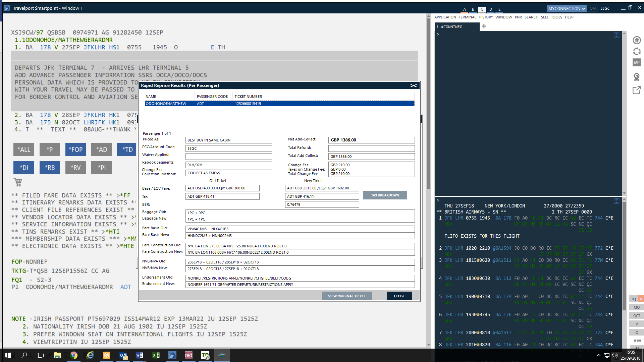Click the >*HTE electronic data link
The width and height of the screenshot is (644, 362).
[125, 246]
